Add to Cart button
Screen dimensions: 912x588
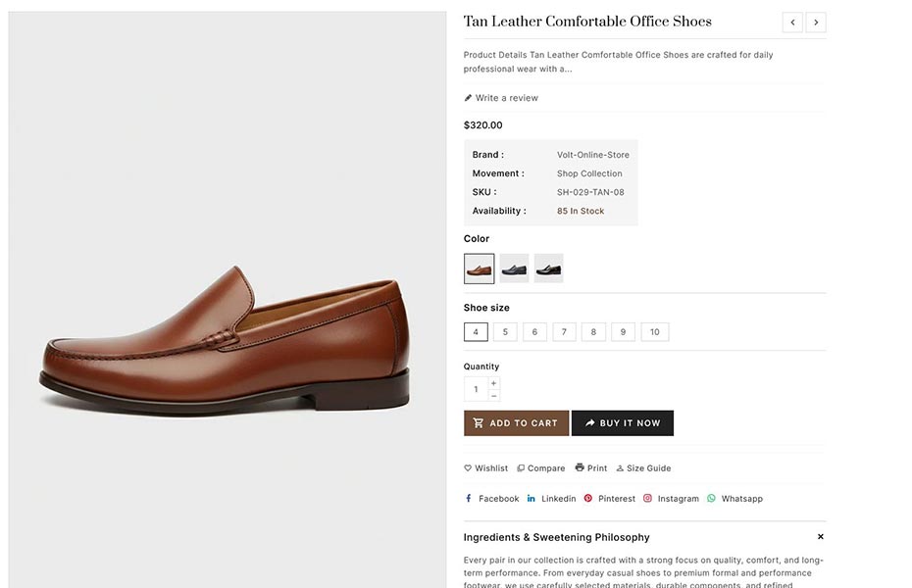click(516, 423)
